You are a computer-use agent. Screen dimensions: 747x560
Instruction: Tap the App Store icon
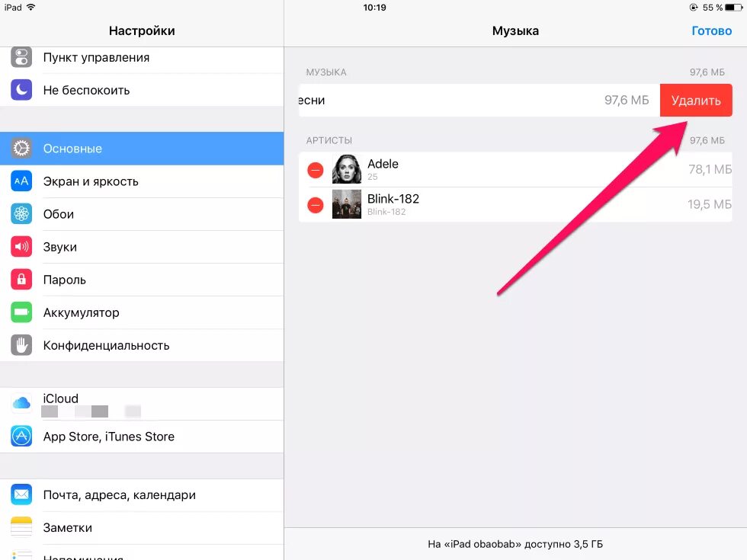21,436
